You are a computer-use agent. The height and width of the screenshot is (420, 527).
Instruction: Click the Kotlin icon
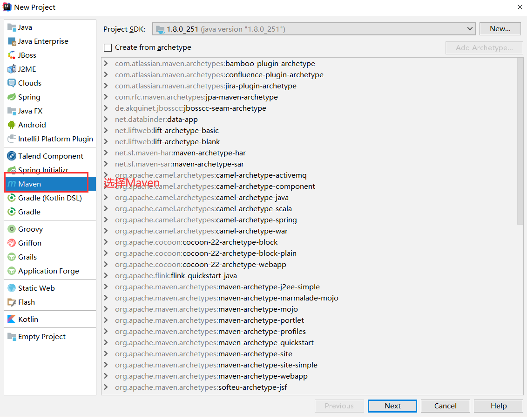pos(12,319)
